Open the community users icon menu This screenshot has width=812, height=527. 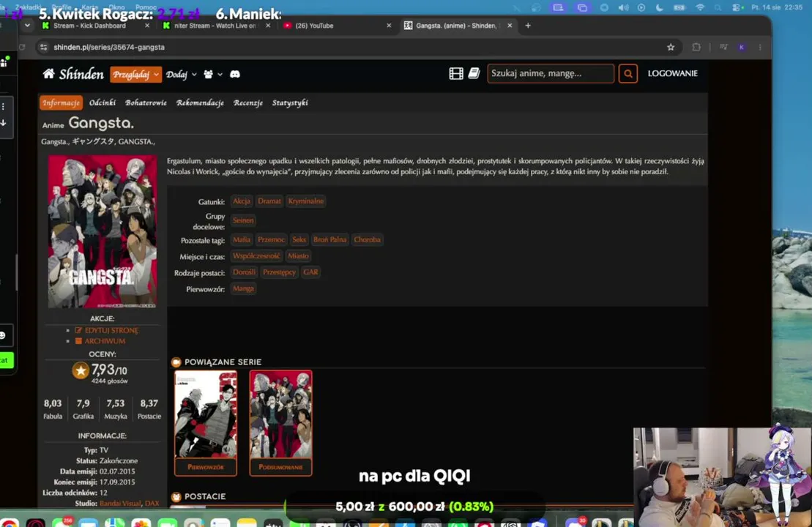point(212,75)
